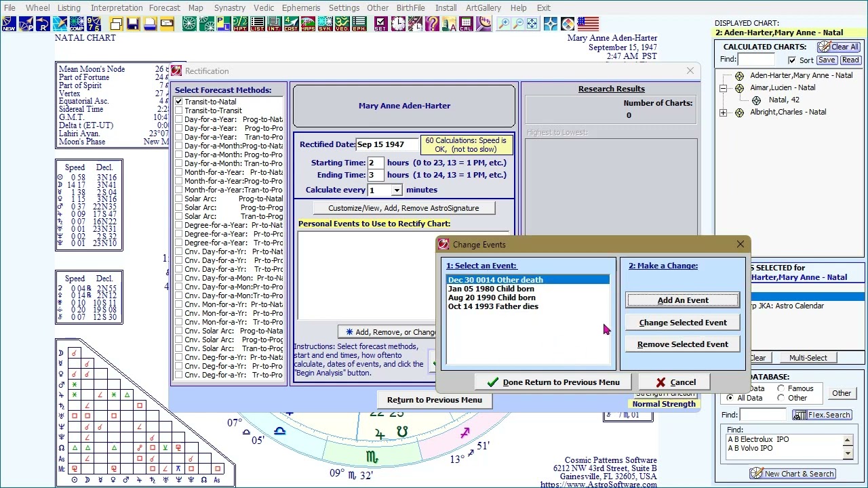868x488 pixels.
Task: Click the copy windows toolbar icon
Action: 117,24
